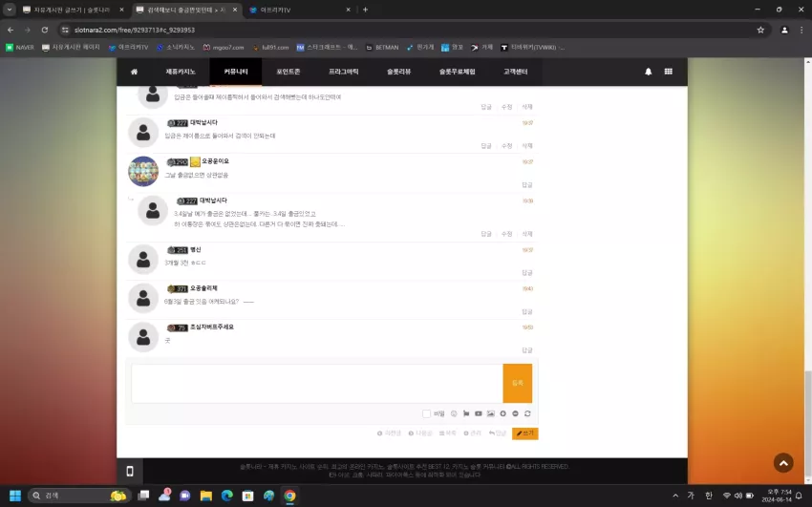
Task: Launch Microsoft Edge from taskbar
Action: click(226, 496)
